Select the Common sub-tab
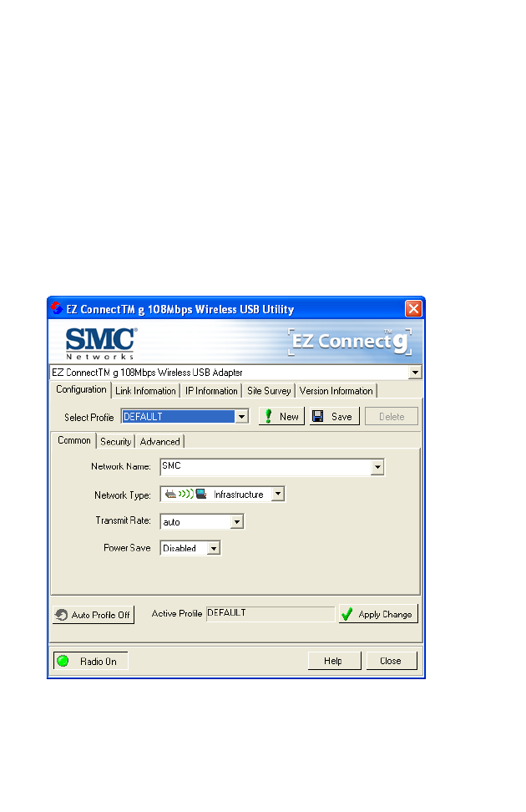Viewport: 526px width, 812px height. 74,440
